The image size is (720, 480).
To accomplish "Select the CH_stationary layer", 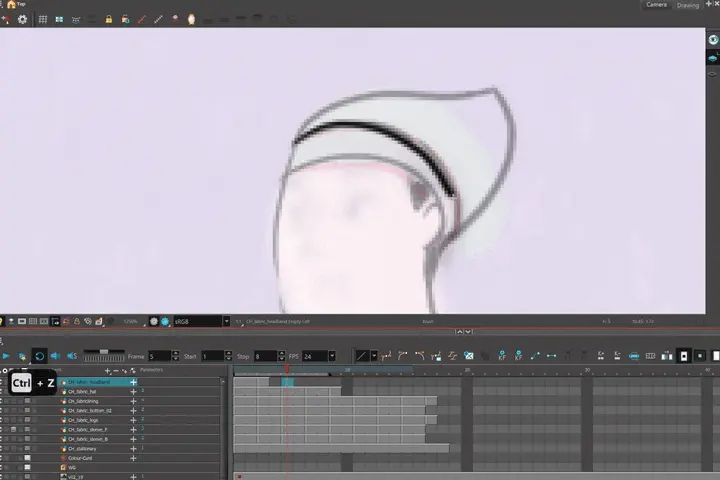I will [82, 448].
